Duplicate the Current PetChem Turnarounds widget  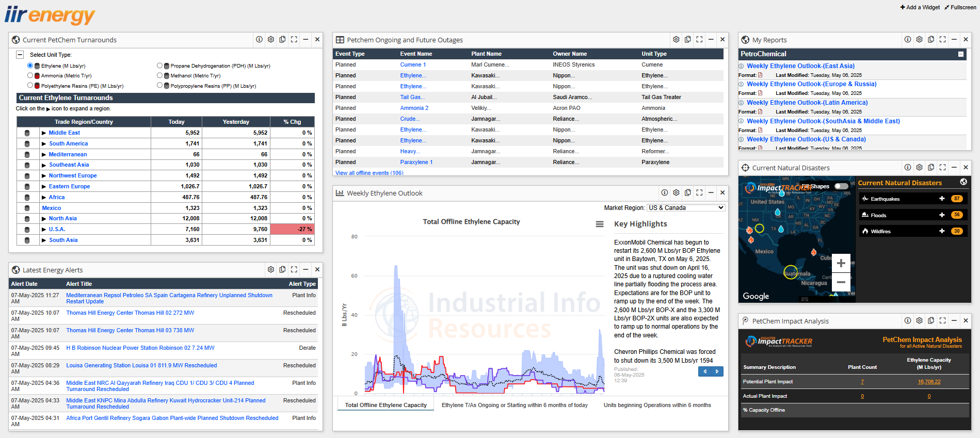(282, 39)
